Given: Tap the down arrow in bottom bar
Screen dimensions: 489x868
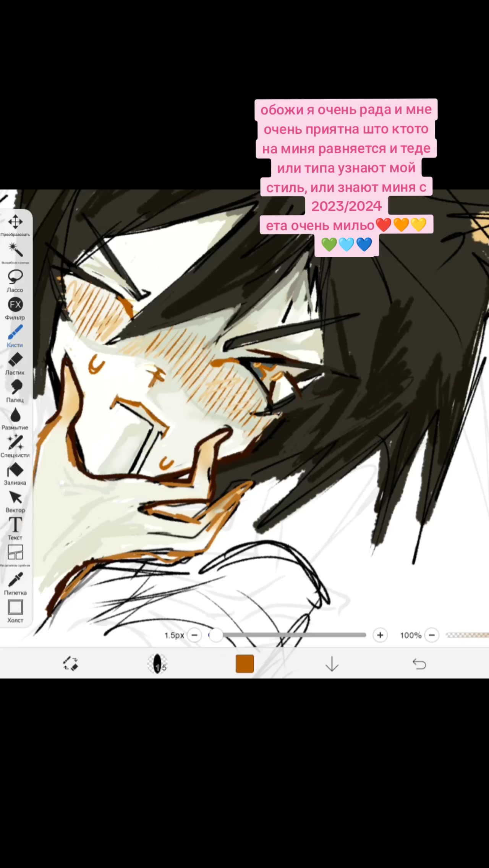Looking at the screenshot, I should click(x=332, y=664).
